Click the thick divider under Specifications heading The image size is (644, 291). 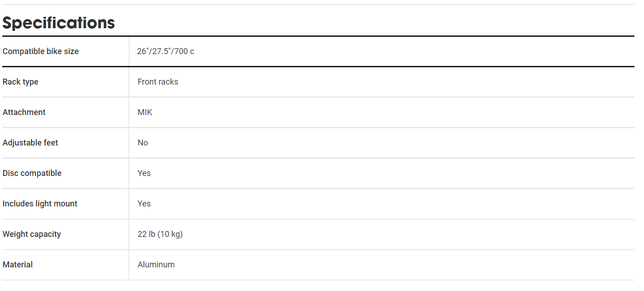[x=318, y=36]
